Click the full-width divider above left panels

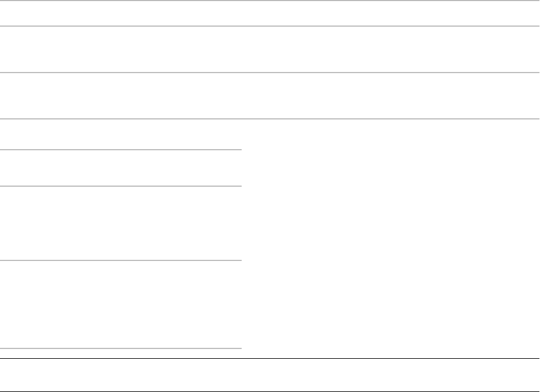coord(269,118)
